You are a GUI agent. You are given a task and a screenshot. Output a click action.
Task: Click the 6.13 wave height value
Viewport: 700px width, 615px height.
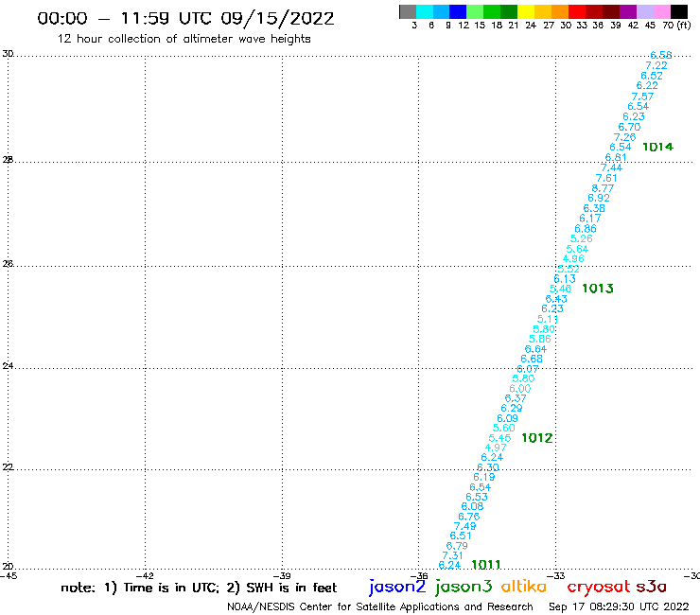[565, 279]
